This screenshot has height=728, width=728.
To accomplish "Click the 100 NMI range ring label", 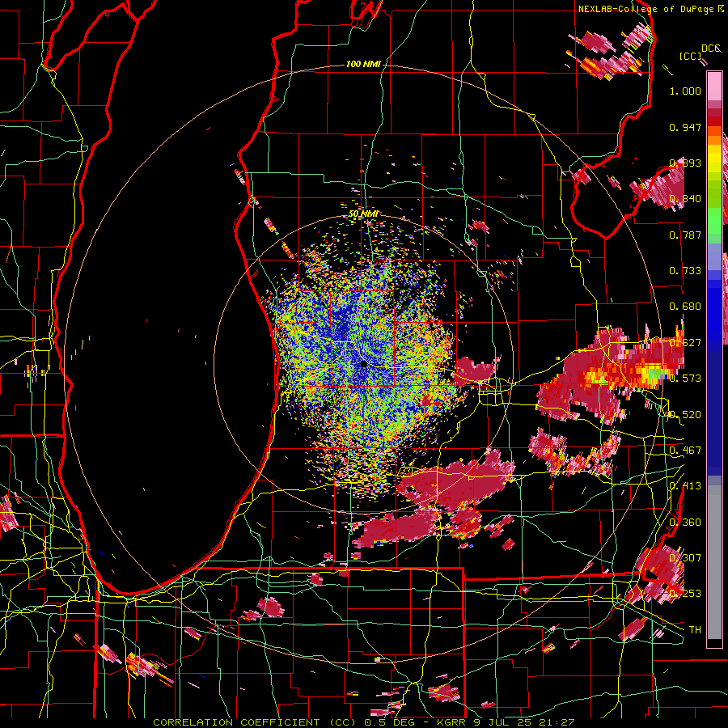I will [362, 64].
